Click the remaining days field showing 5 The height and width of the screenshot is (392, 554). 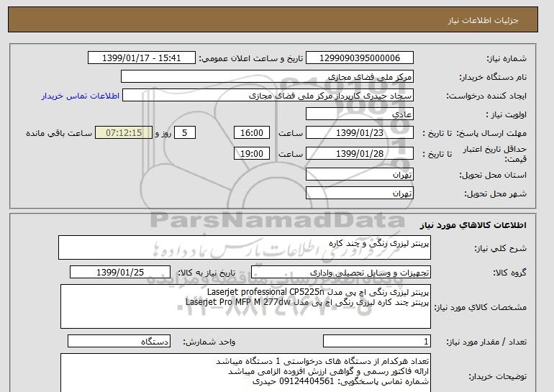click(184, 133)
